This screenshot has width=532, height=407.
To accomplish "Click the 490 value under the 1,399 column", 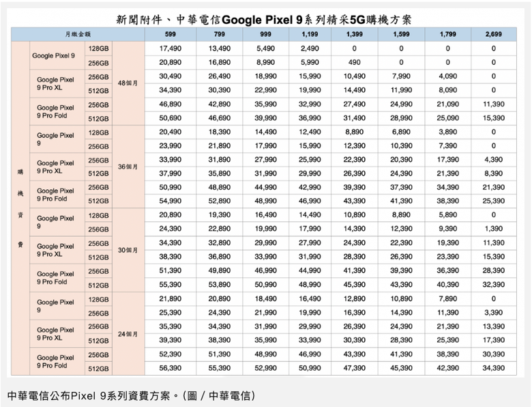I will pyautogui.click(x=354, y=63).
